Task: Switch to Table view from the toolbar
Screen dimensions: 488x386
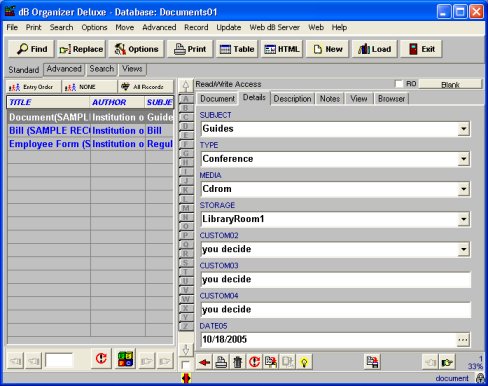Action: 237,49
